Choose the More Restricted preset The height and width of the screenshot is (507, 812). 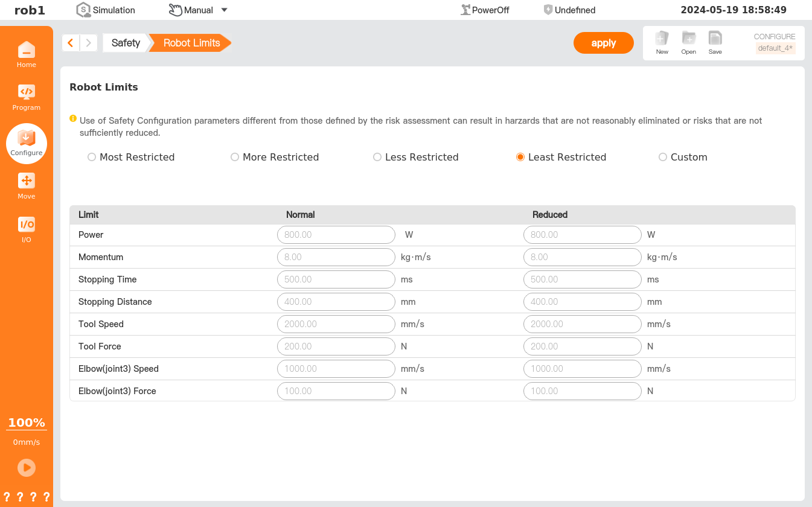pyautogui.click(x=235, y=157)
